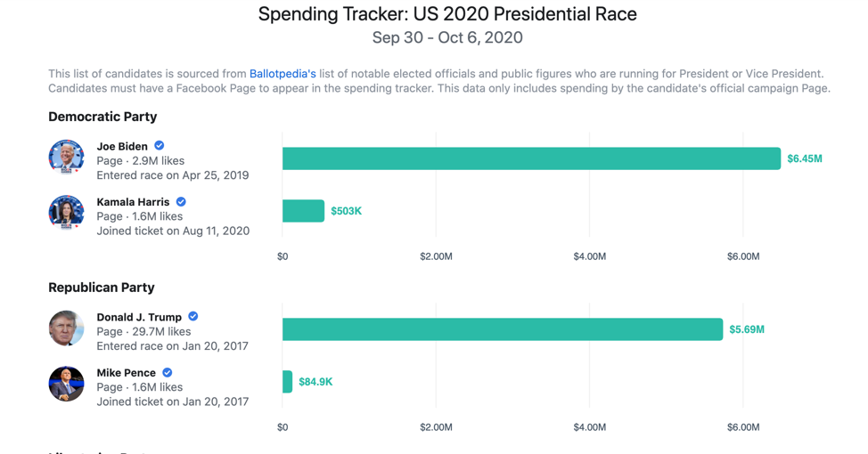
Task: Click Joe Biden's $6.45M spending bar
Action: click(x=531, y=158)
